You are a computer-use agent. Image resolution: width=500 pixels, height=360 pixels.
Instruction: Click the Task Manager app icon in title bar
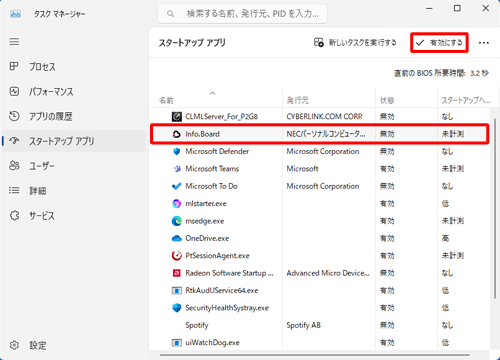click(15, 14)
